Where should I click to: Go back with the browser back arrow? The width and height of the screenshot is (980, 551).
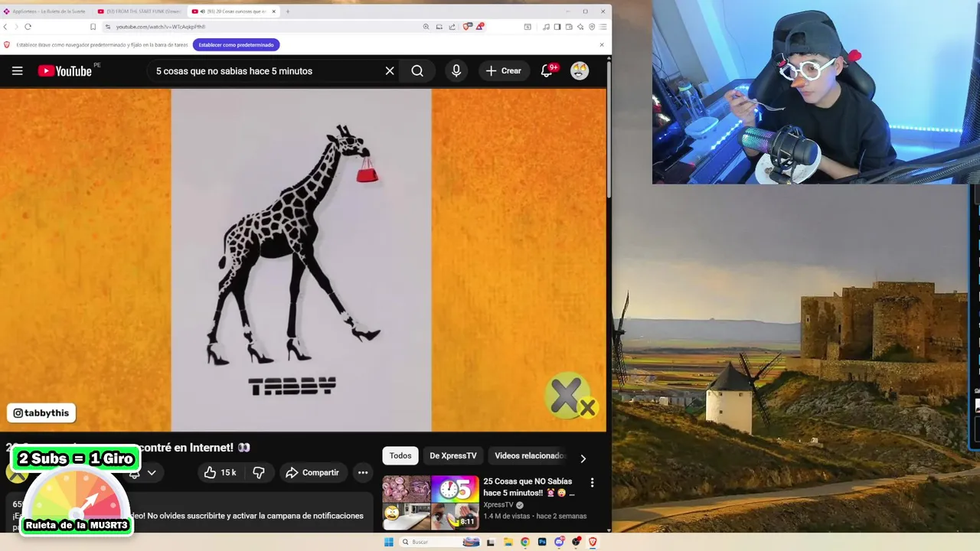pyautogui.click(x=5, y=27)
